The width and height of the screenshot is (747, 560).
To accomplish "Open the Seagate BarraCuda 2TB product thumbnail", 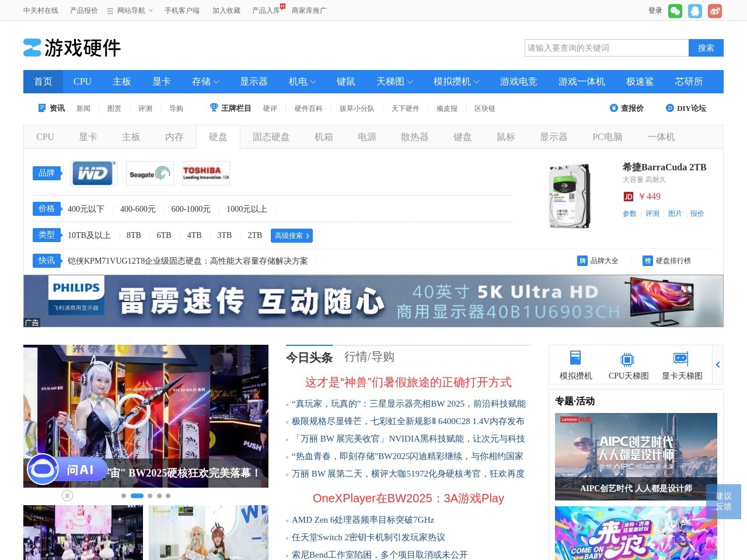I will pos(569,195).
